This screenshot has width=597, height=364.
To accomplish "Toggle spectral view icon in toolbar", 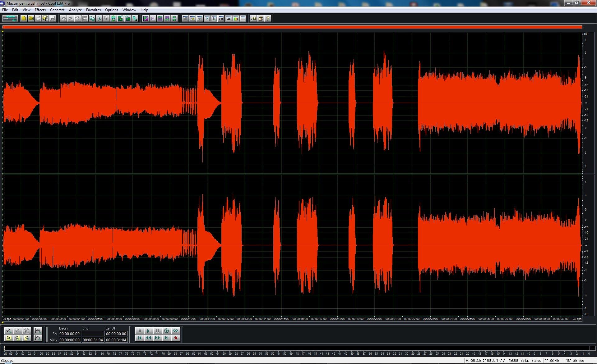I will (x=146, y=18).
